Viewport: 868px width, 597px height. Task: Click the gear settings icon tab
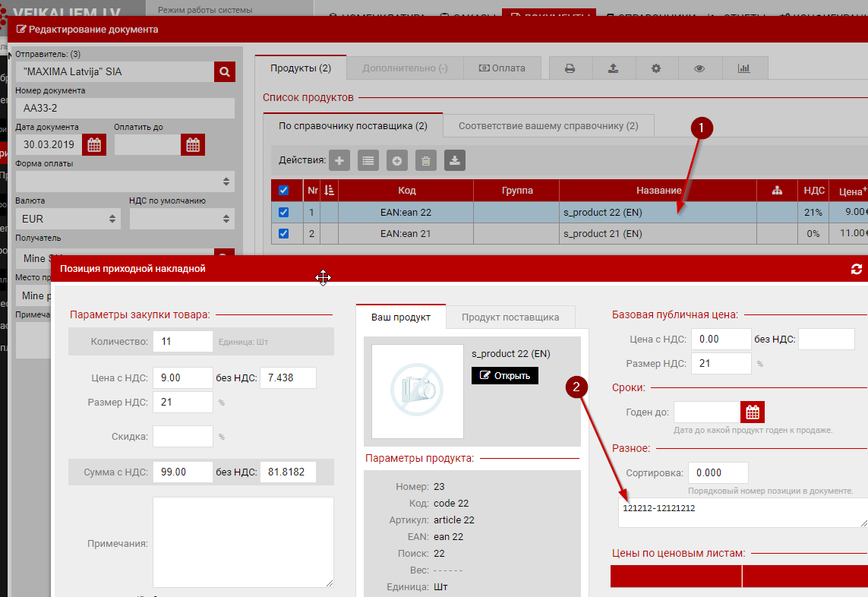[656, 68]
